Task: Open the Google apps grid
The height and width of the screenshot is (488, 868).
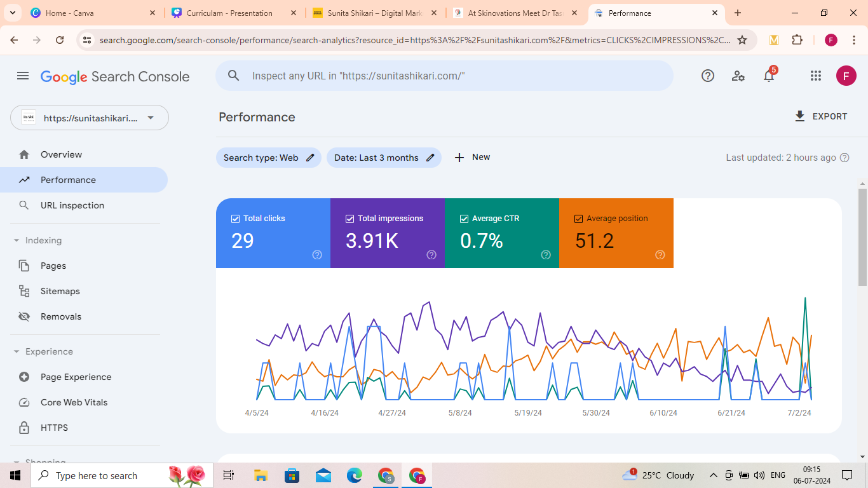Action: [816, 76]
